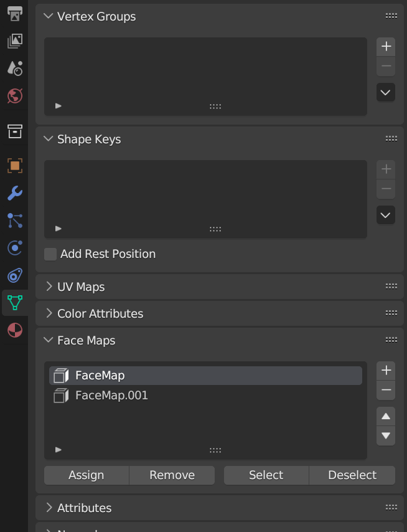Viewport: 407px width, 532px height.
Task: Open the Physics properties tab
Action: tap(15, 248)
